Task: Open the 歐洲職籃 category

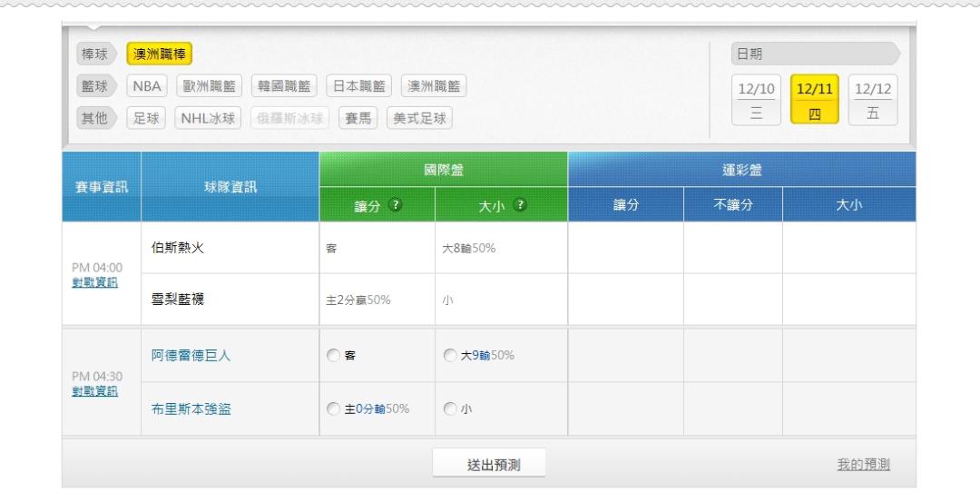Action: (x=210, y=86)
